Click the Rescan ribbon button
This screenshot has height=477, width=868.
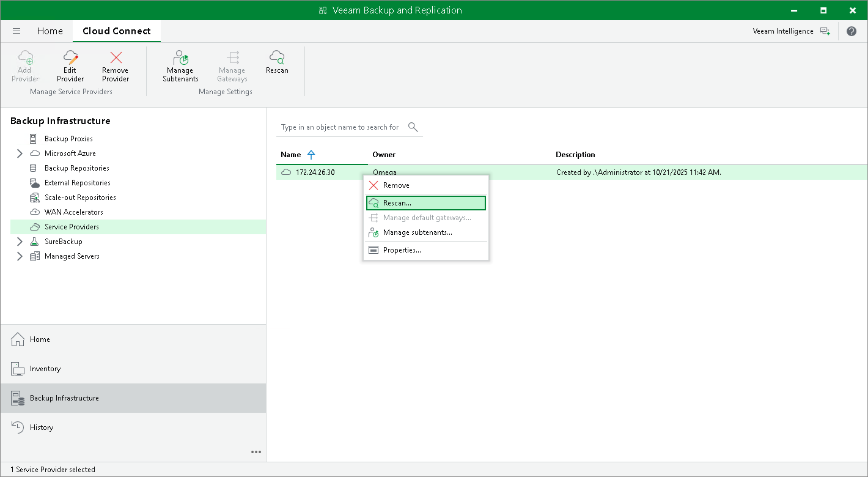[277, 62]
